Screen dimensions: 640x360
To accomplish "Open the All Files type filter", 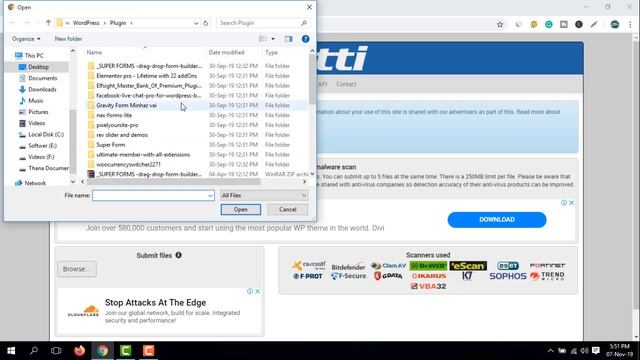I will tap(264, 196).
